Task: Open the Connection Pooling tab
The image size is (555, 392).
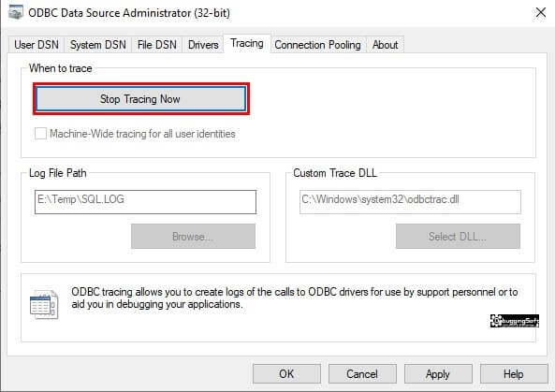Action: click(317, 45)
